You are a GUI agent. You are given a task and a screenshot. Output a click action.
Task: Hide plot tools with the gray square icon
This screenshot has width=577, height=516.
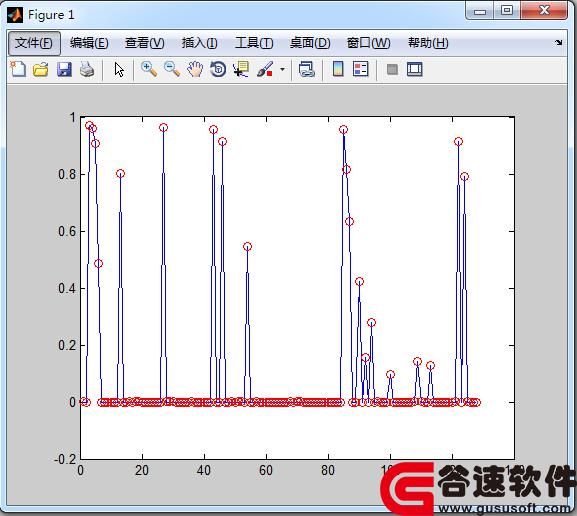(x=392, y=69)
